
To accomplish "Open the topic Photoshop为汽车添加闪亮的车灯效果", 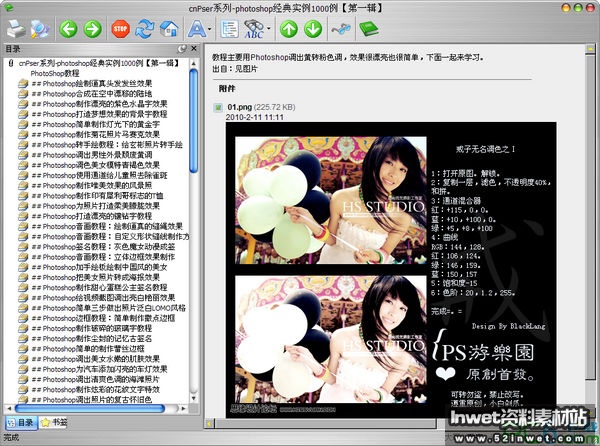I will (x=99, y=369).
